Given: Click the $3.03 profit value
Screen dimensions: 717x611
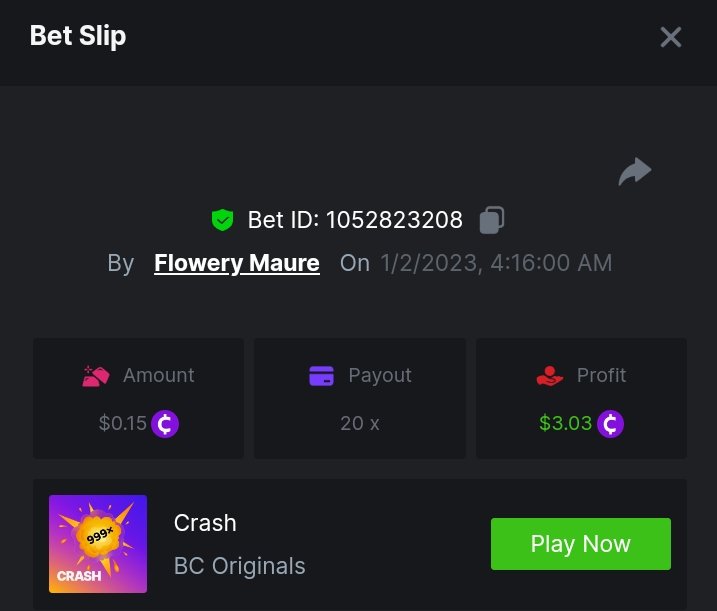Looking at the screenshot, I should pyautogui.click(x=565, y=423).
